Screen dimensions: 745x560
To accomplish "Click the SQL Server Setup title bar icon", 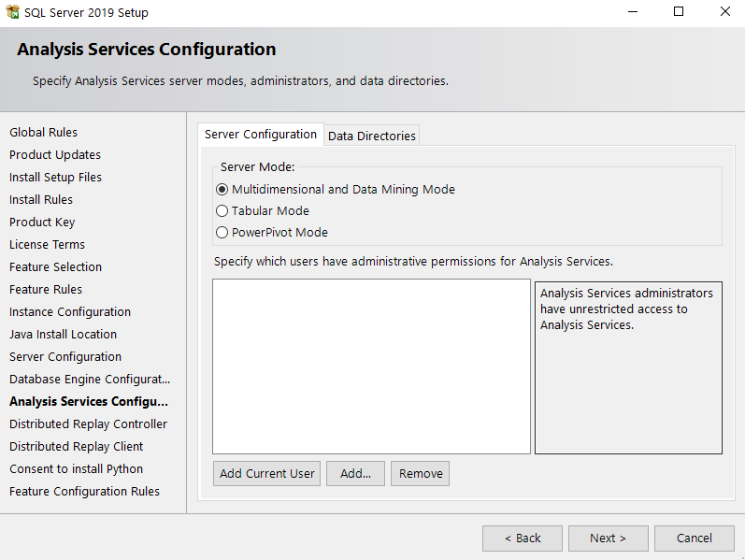I will coord(13,12).
